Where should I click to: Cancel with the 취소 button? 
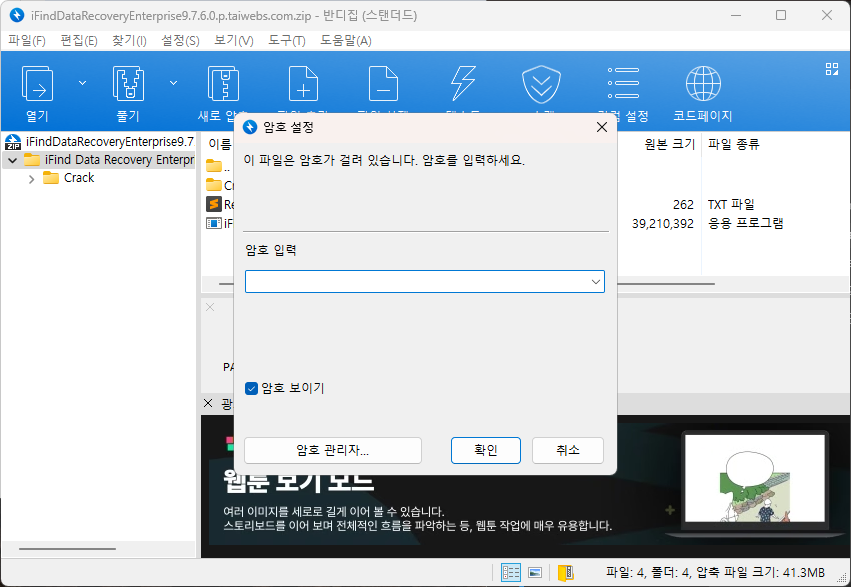(x=568, y=450)
